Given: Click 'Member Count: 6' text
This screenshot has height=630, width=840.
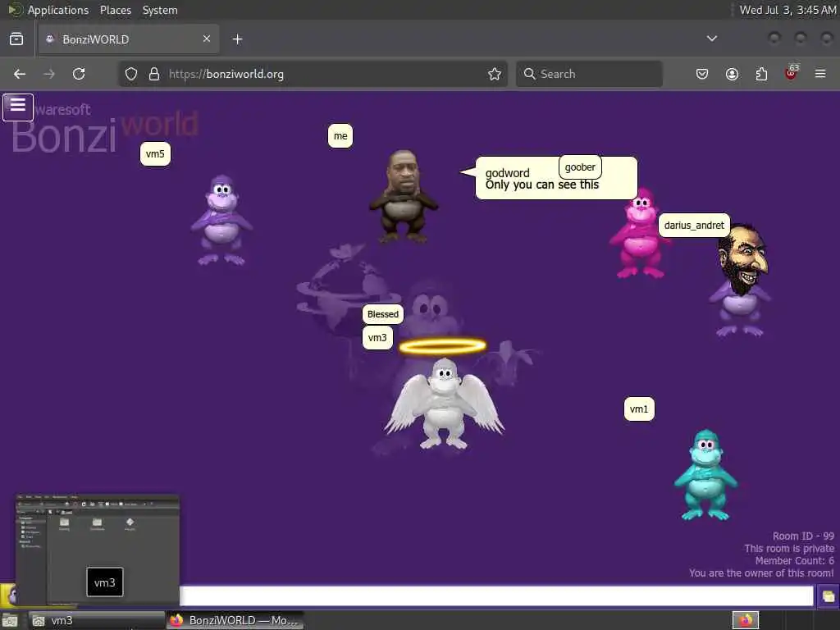Looking at the screenshot, I should pos(794,561).
